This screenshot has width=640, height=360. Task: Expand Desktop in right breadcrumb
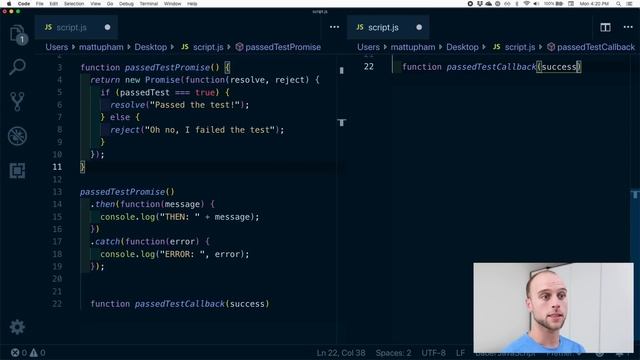pyautogui.click(x=462, y=47)
